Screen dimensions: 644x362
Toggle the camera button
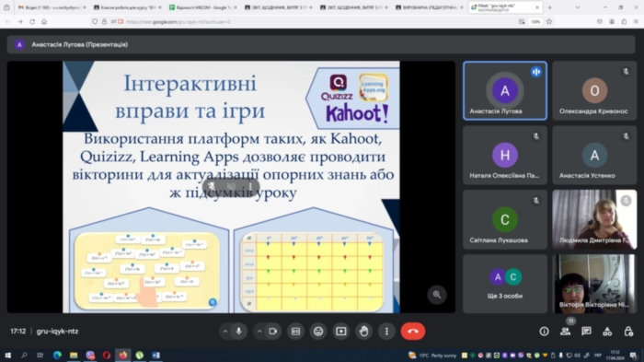[x=273, y=332]
